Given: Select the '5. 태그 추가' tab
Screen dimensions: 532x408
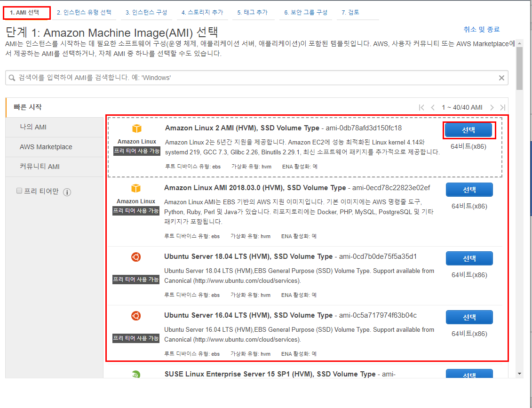Looking at the screenshot, I should (x=253, y=13).
